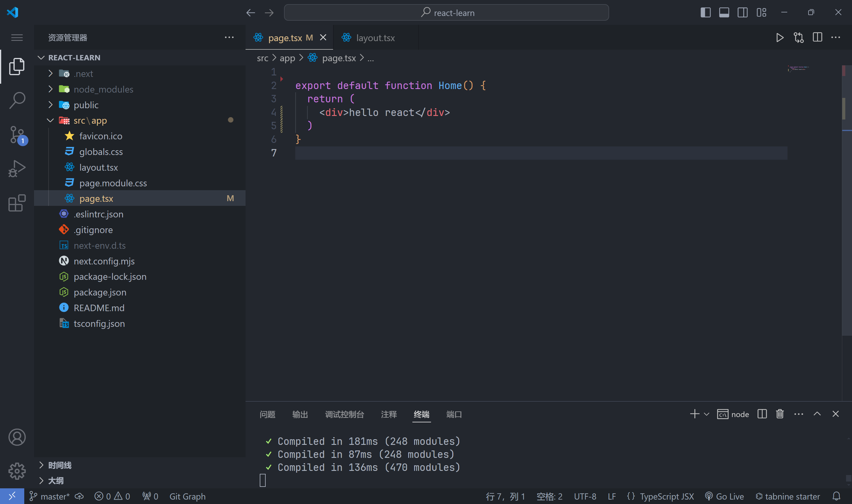Switch to layout.tsx editor tab
852x504 pixels.
375,38
